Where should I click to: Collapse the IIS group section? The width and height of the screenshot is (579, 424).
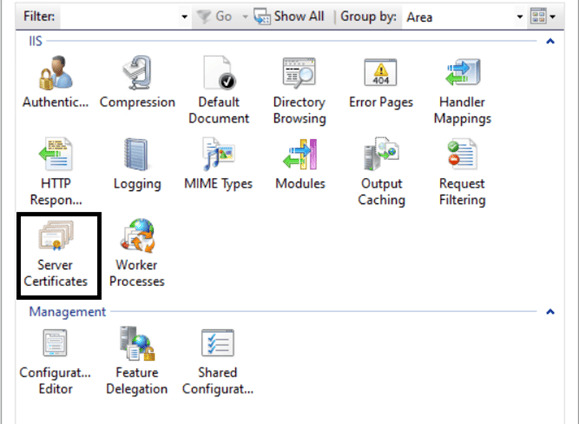[x=550, y=41]
